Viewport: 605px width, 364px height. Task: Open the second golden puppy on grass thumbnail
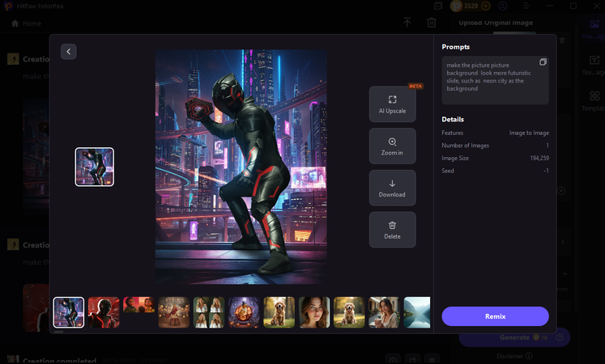349,312
